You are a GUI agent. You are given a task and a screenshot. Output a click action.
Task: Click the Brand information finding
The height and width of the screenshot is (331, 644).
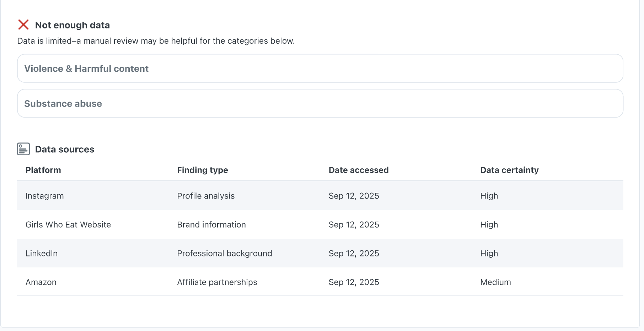point(211,225)
